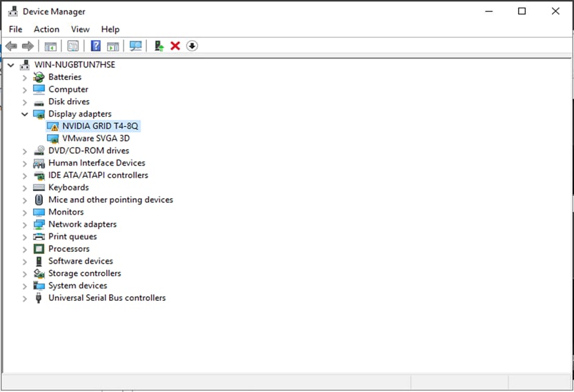This screenshot has height=392, width=574.
Task: Expand the Batteries category
Action: point(25,78)
